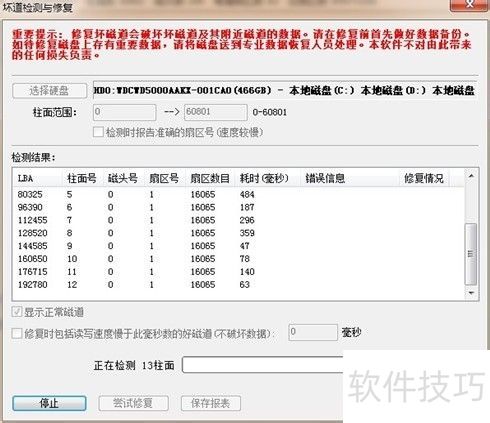Click the LBA column header
The image size is (490, 423).
pos(38,178)
